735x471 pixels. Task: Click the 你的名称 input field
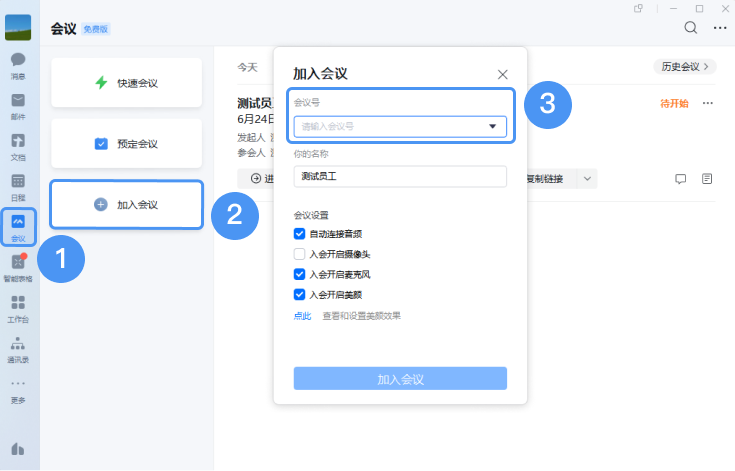tap(400, 176)
